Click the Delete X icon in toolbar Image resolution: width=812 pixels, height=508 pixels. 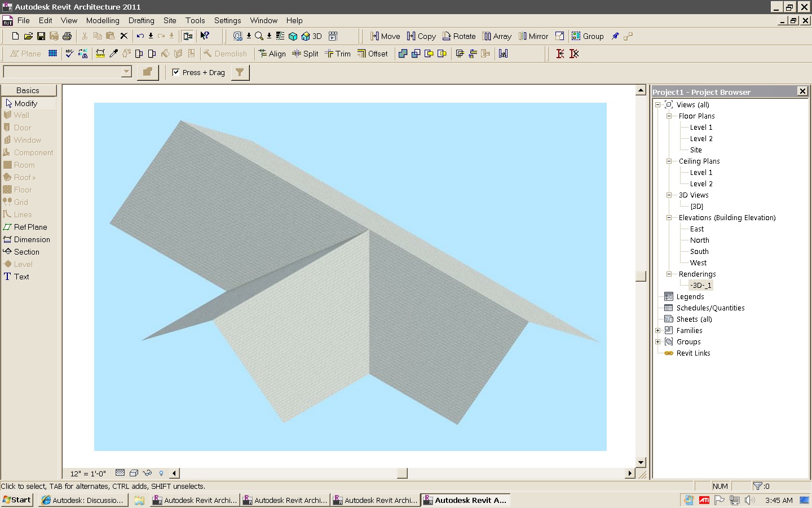[124, 36]
